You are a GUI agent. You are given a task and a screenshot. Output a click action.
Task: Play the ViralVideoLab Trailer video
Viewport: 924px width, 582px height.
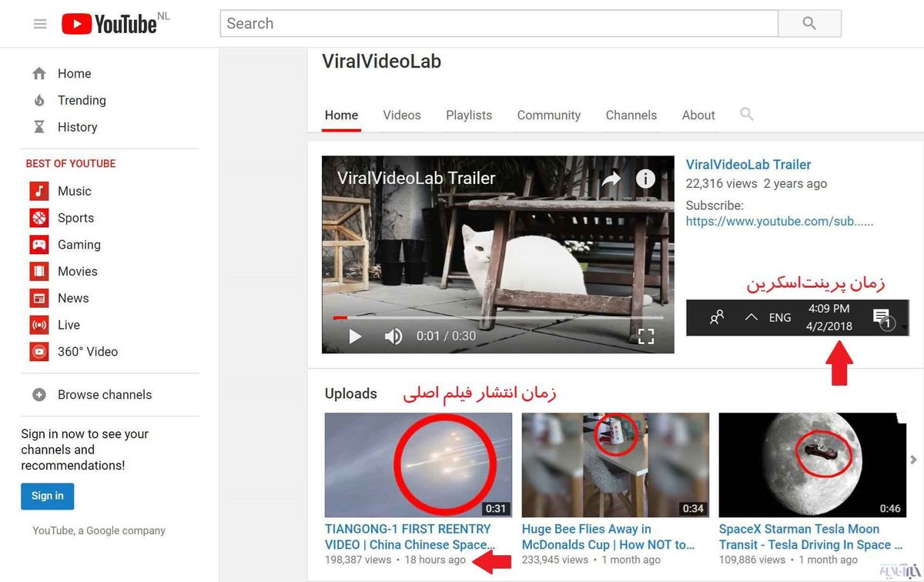tap(355, 336)
